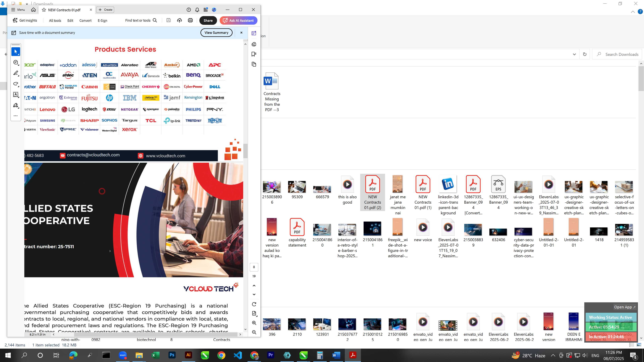Dismiss the document summary banner
644x362 pixels.
click(241, 33)
